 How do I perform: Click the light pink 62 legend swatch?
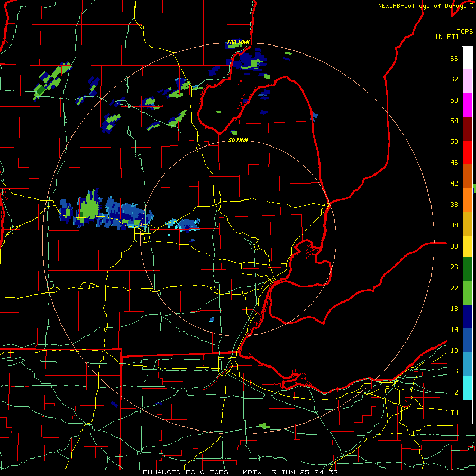click(x=467, y=81)
